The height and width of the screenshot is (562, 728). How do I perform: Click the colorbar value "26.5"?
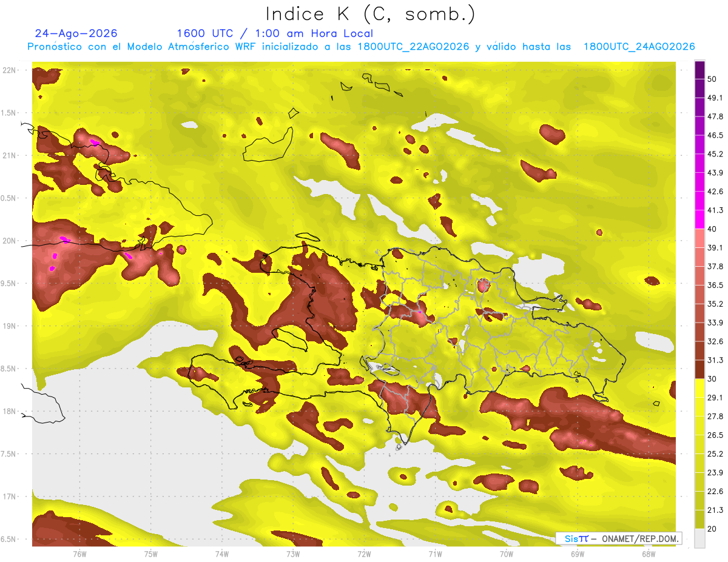715,435
